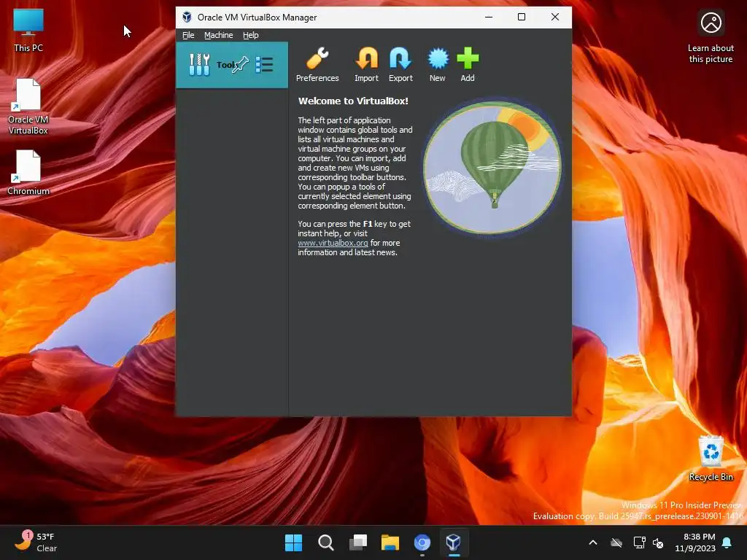Open VirtualBox Preferences

pyautogui.click(x=317, y=65)
